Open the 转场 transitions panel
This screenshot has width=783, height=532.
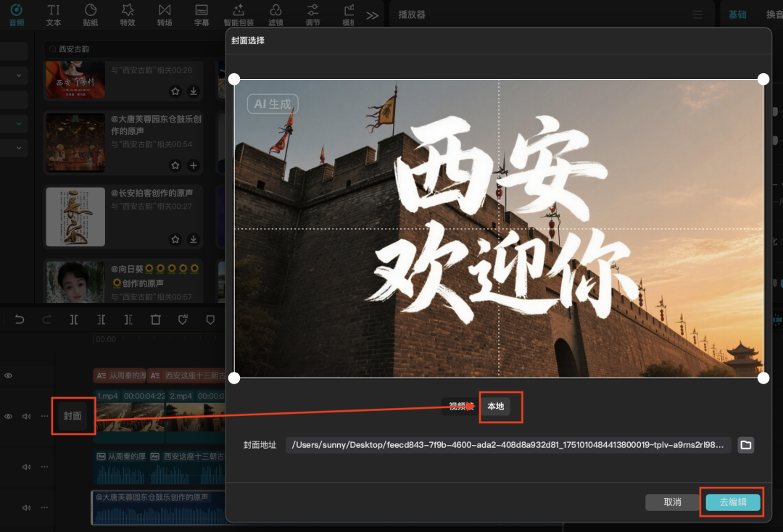point(164,14)
